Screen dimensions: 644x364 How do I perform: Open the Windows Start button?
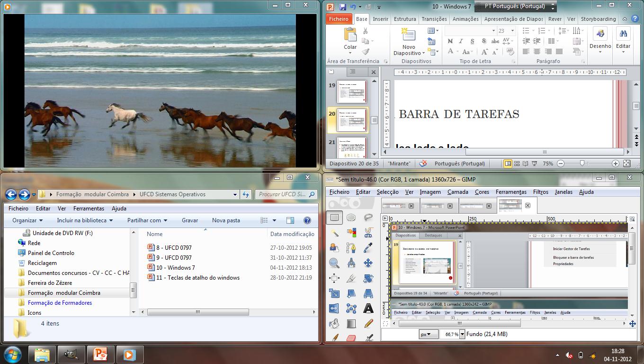coord(13,354)
